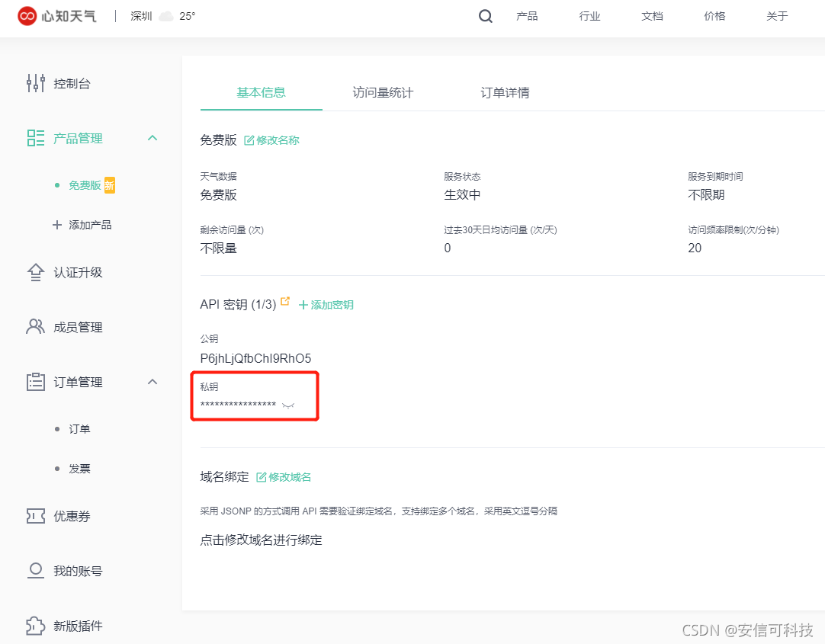The width and height of the screenshot is (825, 644).
Task: Open the 控制台 dashboard icon
Action: point(36,84)
